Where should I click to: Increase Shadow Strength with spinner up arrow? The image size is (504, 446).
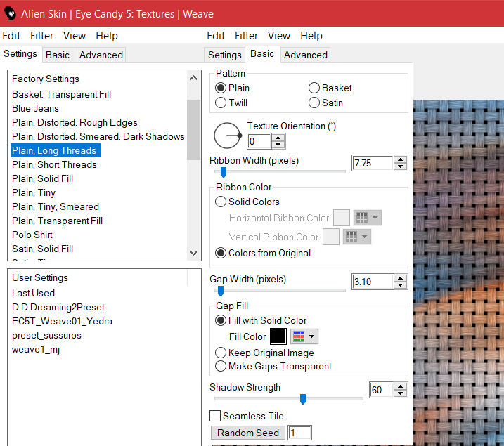(401, 386)
